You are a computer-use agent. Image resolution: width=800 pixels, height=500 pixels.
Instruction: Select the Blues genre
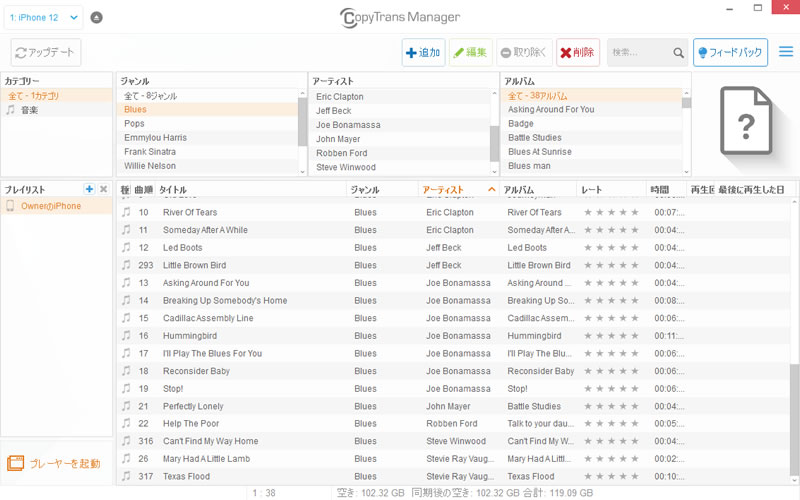[208, 109]
